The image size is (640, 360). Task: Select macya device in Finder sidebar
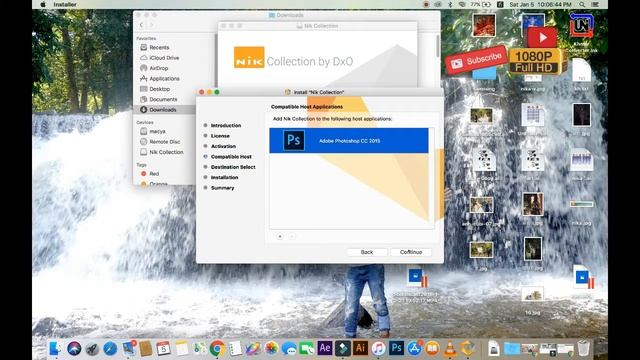(x=157, y=131)
